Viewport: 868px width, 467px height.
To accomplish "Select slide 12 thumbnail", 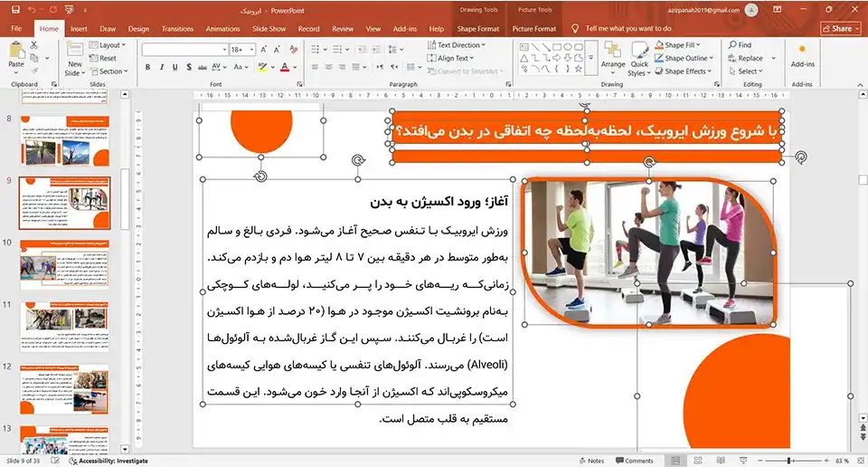I will click(x=64, y=389).
